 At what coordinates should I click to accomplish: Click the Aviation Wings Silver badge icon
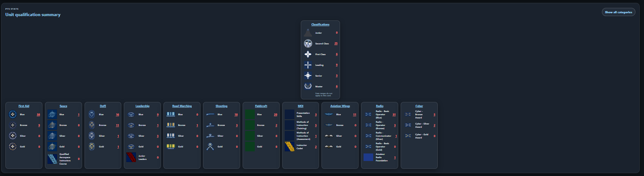click(x=329, y=136)
